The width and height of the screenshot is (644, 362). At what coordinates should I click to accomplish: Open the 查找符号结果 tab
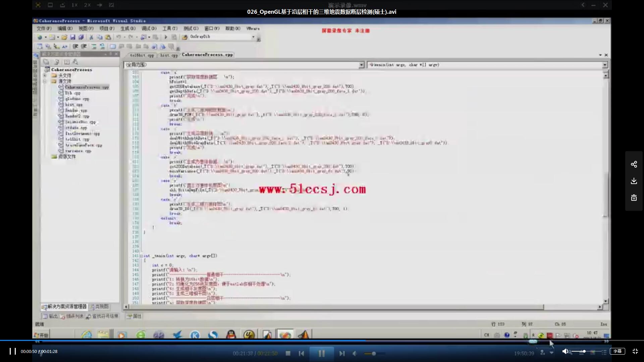102,316
